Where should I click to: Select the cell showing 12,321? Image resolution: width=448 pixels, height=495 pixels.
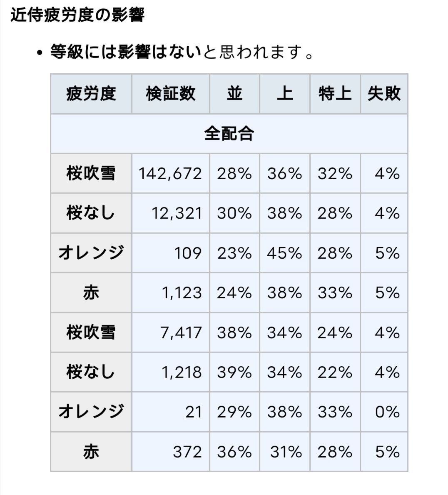coord(177,213)
